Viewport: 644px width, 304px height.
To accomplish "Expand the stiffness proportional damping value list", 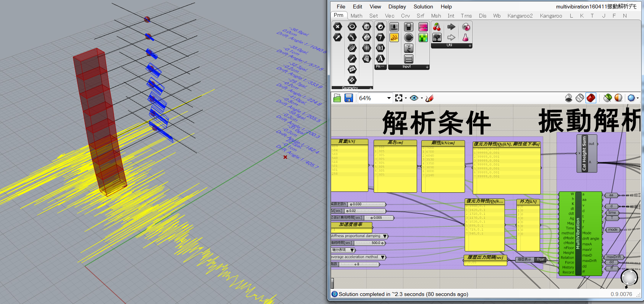I will [385, 236].
